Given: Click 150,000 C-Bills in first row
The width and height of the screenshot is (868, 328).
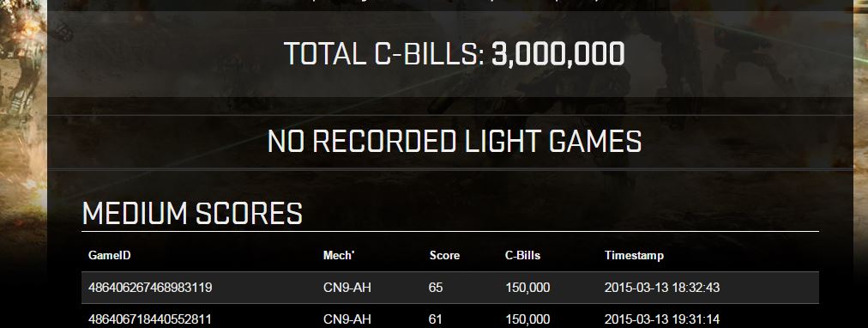Looking at the screenshot, I should click(x=527, y=288).
